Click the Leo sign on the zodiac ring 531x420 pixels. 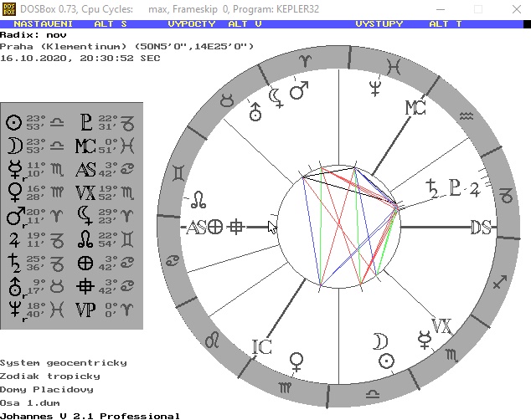pyautogui.click(x=213, y=341)
